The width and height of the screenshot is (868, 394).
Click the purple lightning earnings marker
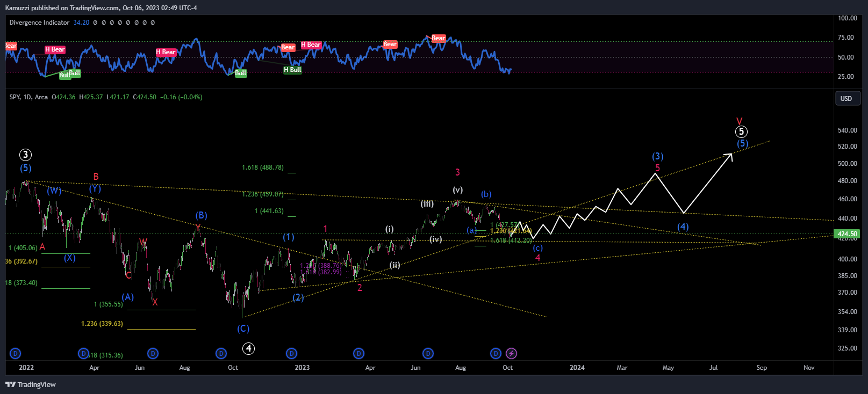coord(512,353)
